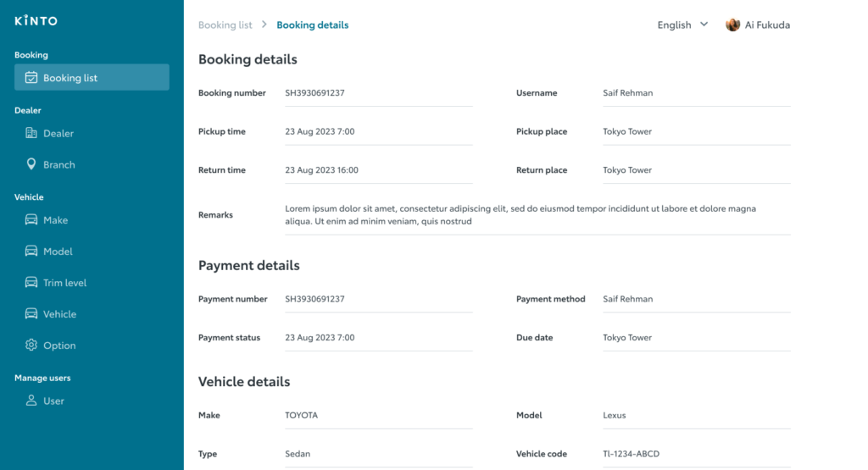Click the Model car icon

31,252
